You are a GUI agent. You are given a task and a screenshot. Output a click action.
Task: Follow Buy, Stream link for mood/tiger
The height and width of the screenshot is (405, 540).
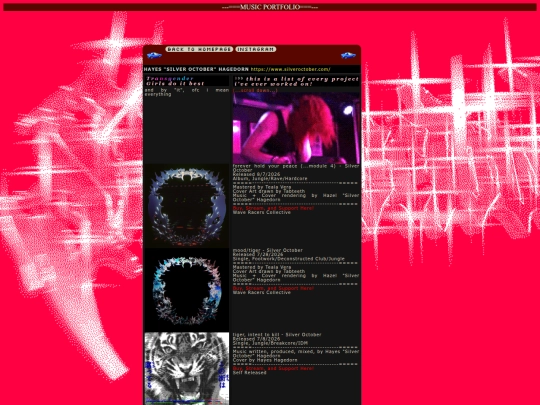click(x=273, y=288)
